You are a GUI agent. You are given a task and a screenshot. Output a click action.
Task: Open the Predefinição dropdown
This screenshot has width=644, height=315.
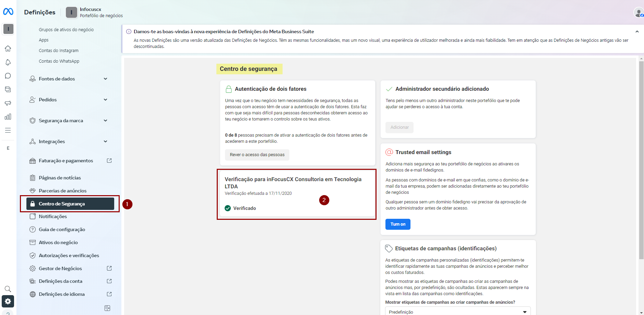click(457, 312)
